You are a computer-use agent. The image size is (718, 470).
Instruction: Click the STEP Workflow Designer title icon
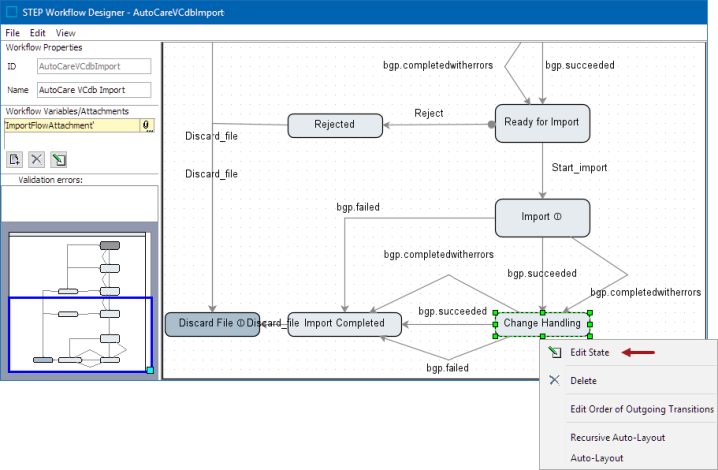point(11,12)
